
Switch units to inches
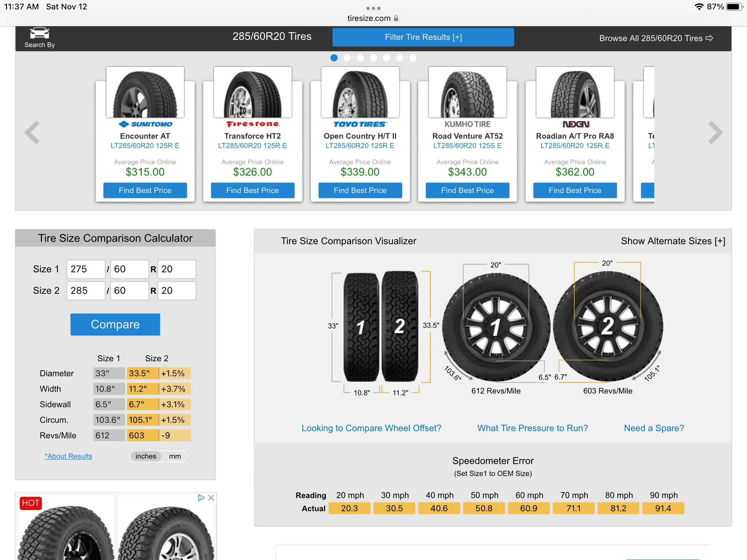click(x=146, y=456)
